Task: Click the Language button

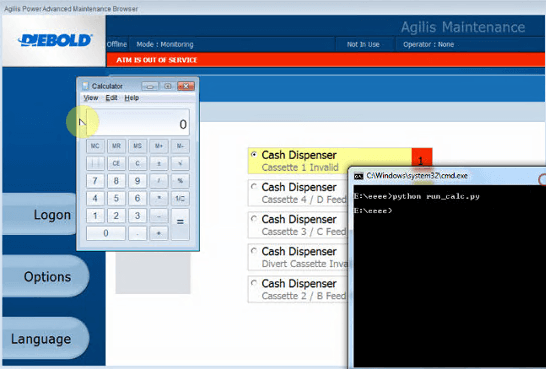Action: point(46,339)
